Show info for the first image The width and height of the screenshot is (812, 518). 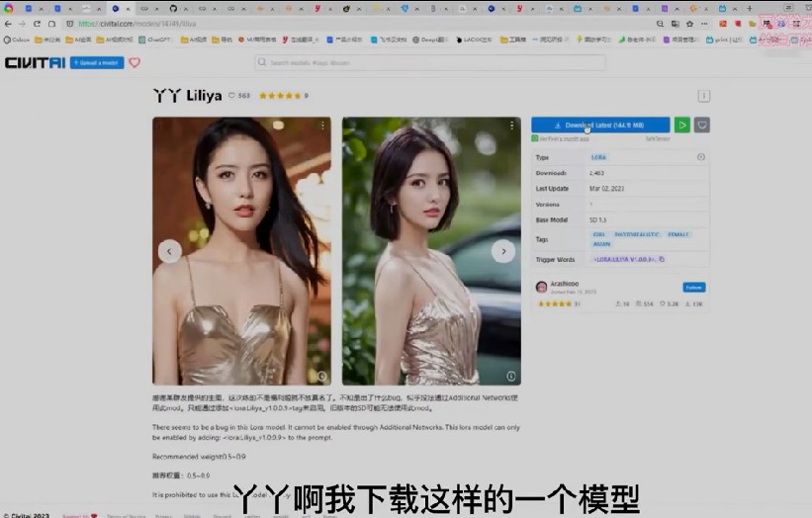click(321, 376)
